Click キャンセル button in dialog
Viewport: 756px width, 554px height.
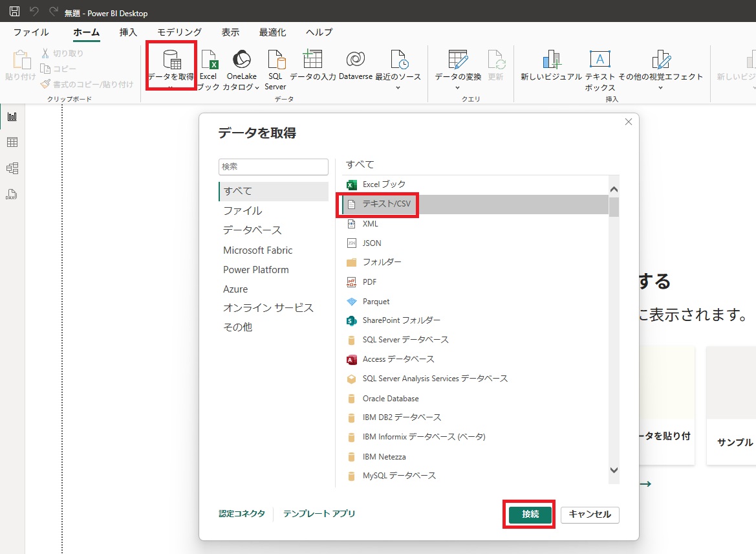pos(590,515)
